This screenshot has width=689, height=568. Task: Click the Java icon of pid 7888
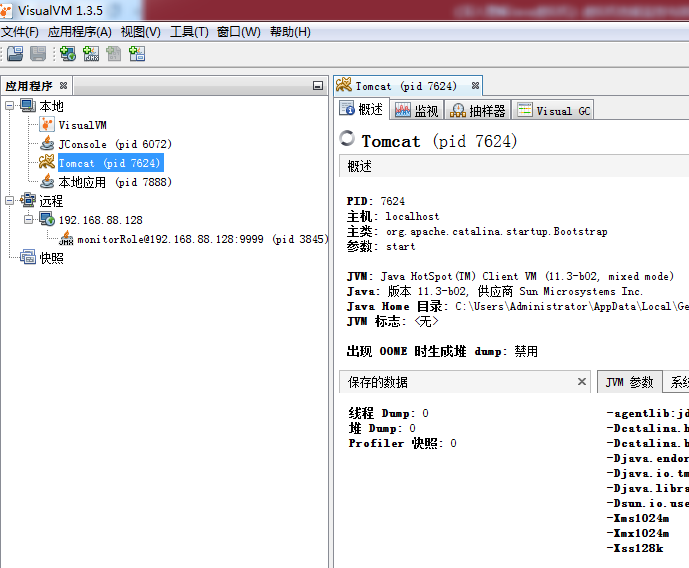tap(47, 181)
